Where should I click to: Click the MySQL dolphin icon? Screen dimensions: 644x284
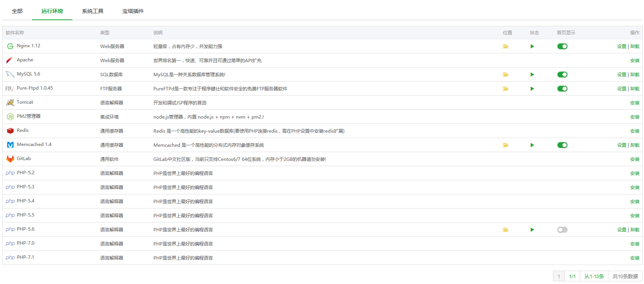coord(10,74)
